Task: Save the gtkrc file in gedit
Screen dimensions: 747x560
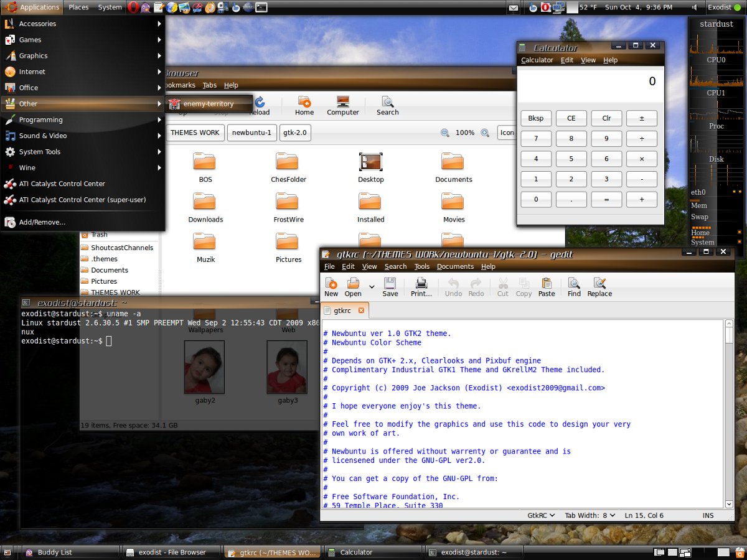Action: (x=390, y=287)
